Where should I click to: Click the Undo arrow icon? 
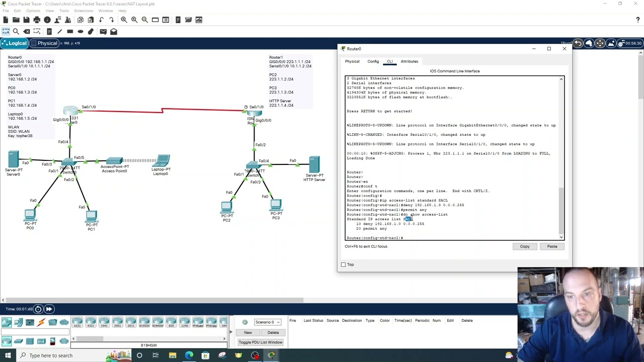pyautogui.click(x=101, y=20)
